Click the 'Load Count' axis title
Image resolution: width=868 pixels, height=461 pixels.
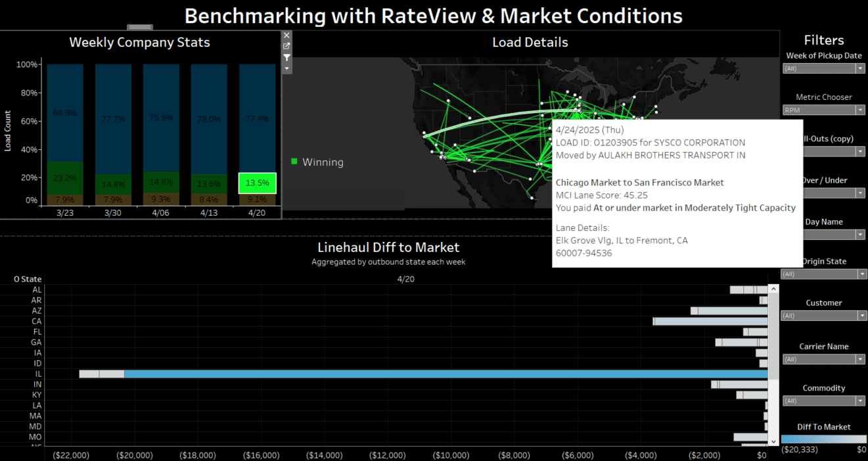click(9, 132)
